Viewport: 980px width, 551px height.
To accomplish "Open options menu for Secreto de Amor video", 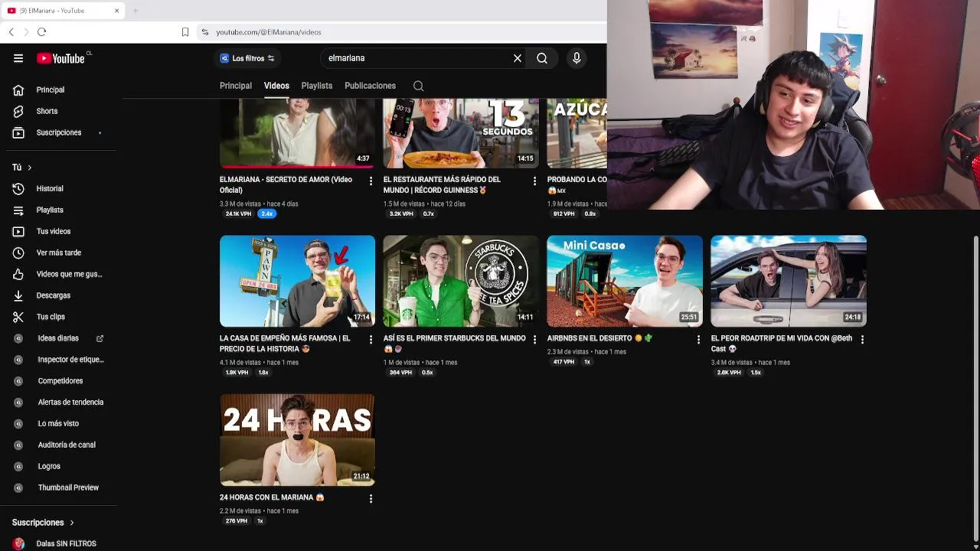I will [x=371, y=181].
